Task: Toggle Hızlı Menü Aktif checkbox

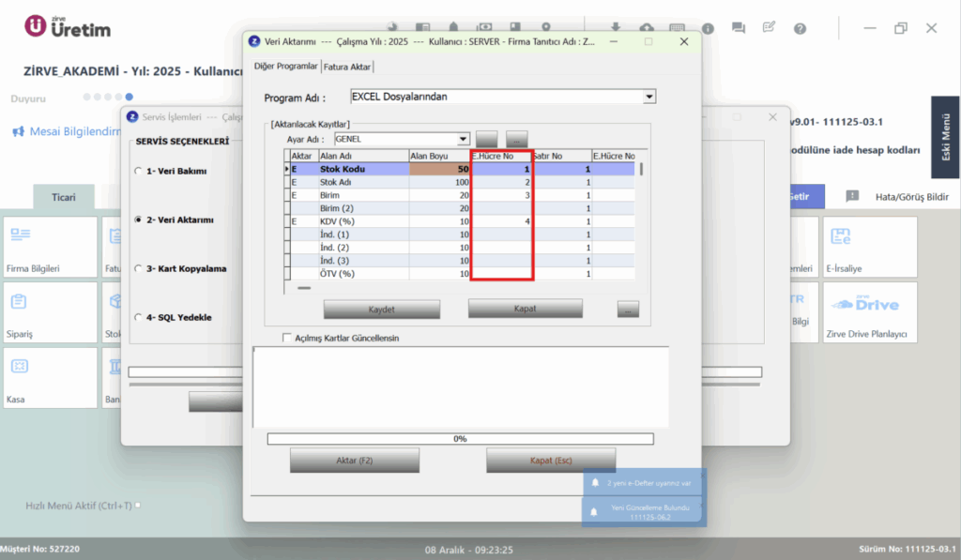Action: [x=138, y=506]
